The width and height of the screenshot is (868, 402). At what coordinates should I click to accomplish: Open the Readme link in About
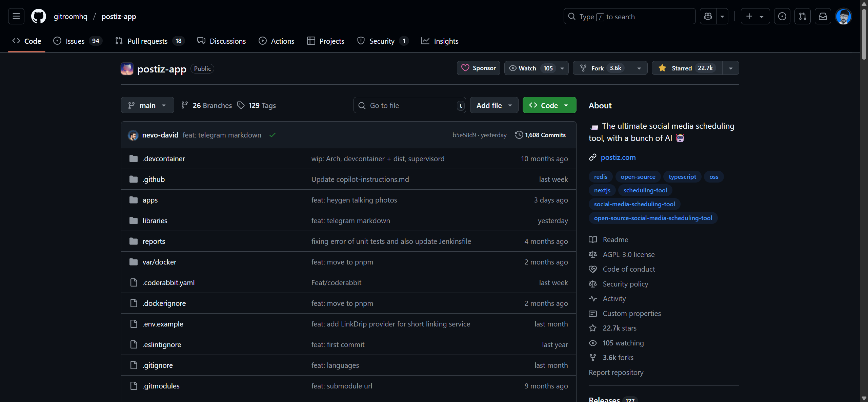pyautogui.click(x=615, y=239)
